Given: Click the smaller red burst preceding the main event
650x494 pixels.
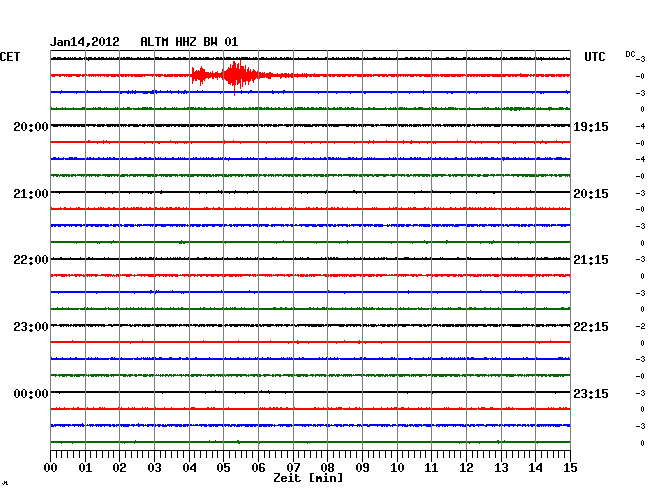Looking at the screenshot, I should click(x=201, y=75).
